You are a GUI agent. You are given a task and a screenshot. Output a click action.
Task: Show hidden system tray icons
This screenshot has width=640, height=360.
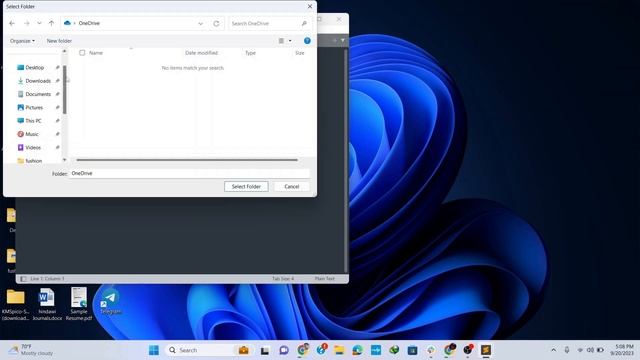click(553, 350)
